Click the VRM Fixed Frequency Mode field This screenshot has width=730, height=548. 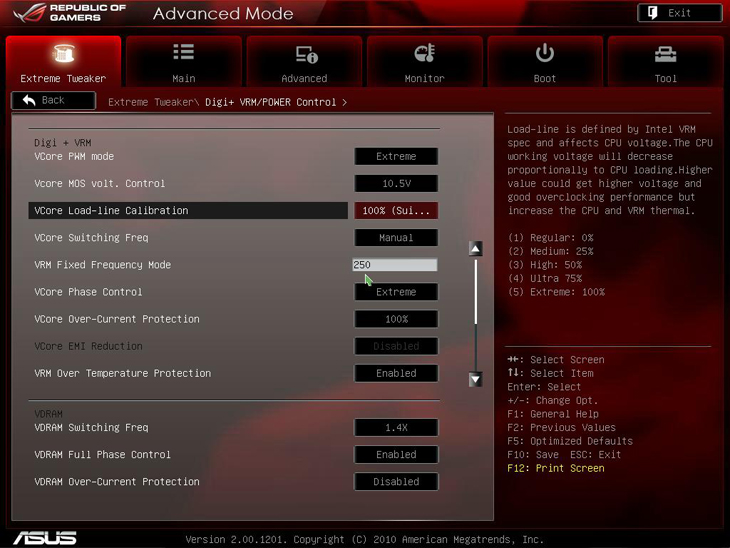point(395,265)
